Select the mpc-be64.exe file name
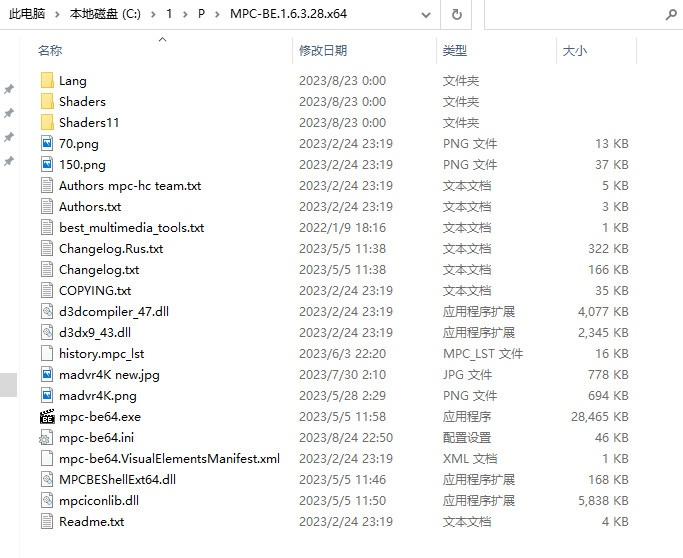The width and height of the screenshot is (683, 558). pyautogui.click(x=100, y=416)
